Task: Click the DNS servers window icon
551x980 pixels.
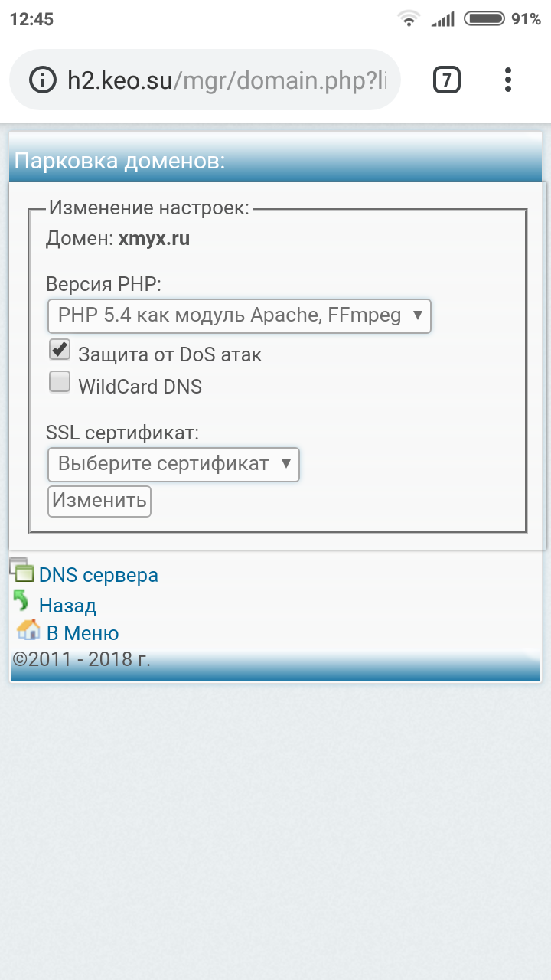Action: [x=22, y=570]
